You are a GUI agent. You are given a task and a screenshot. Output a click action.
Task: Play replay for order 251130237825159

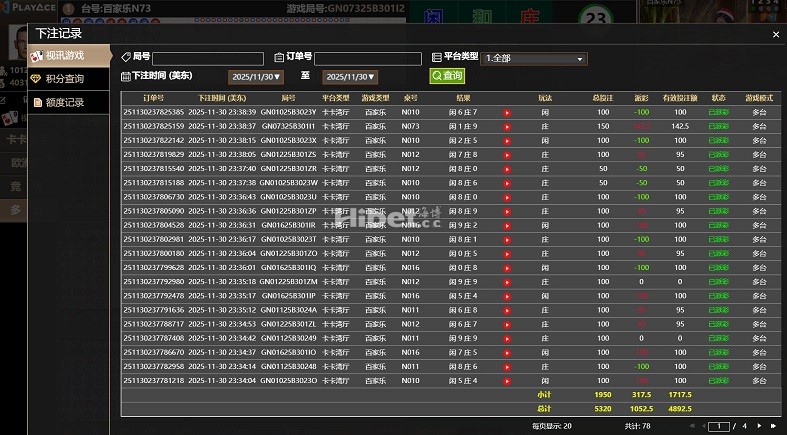[507, 126]
